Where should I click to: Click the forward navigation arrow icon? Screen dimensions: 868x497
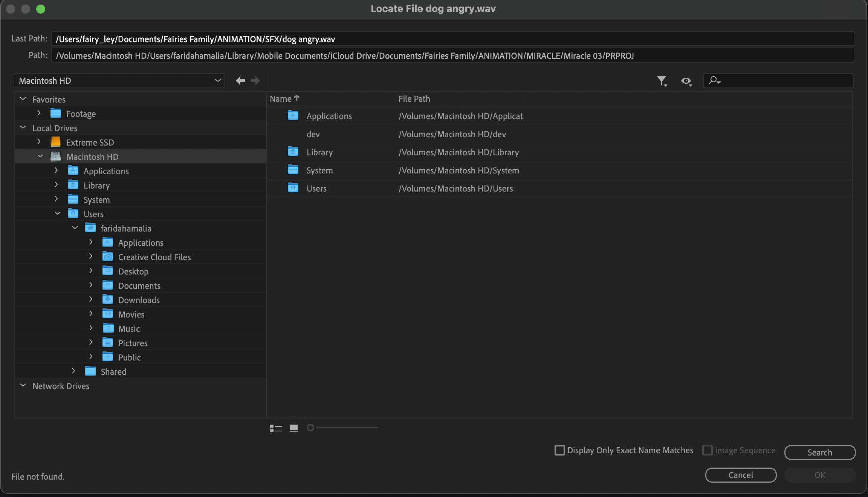255,80
